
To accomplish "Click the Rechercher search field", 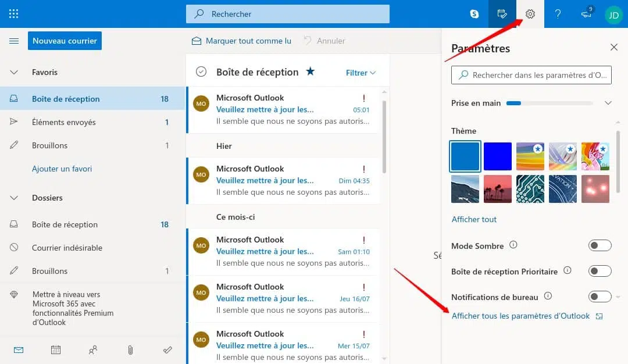I will click(288, 14).
